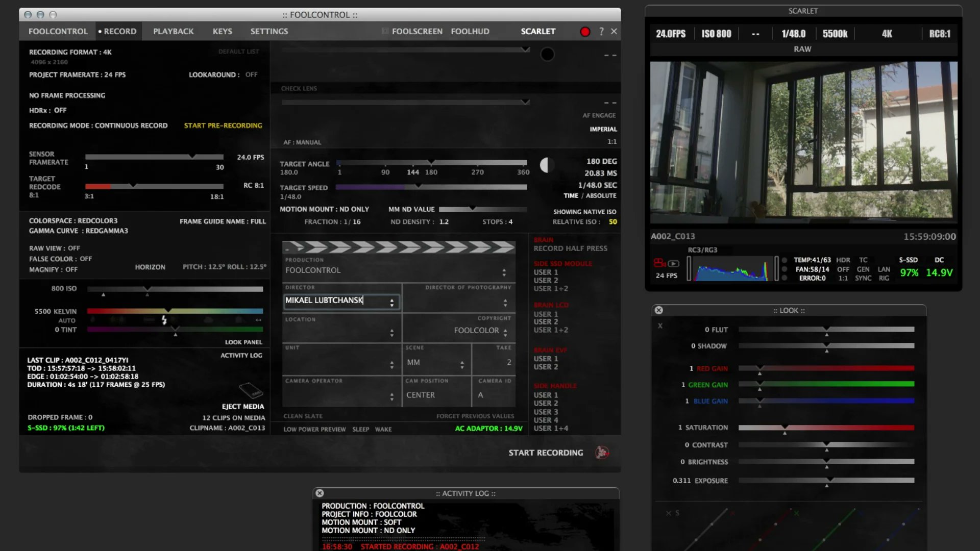Screen dimensions: 980x551
Task: Click the red record indicator button
Action: click(585, 32)
